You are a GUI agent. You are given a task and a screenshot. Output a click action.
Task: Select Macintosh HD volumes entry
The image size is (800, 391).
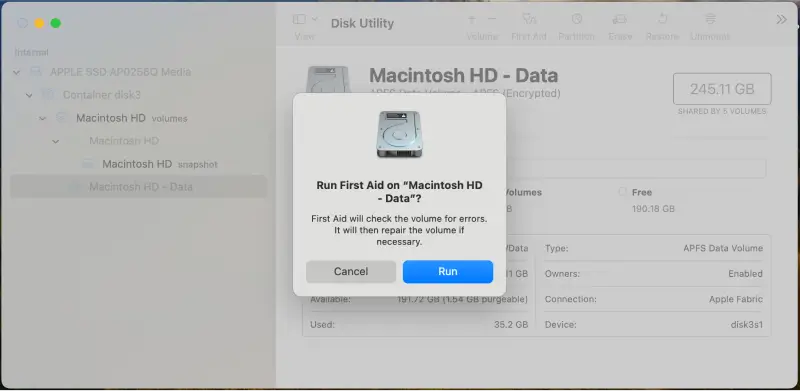tap(132, 118)
